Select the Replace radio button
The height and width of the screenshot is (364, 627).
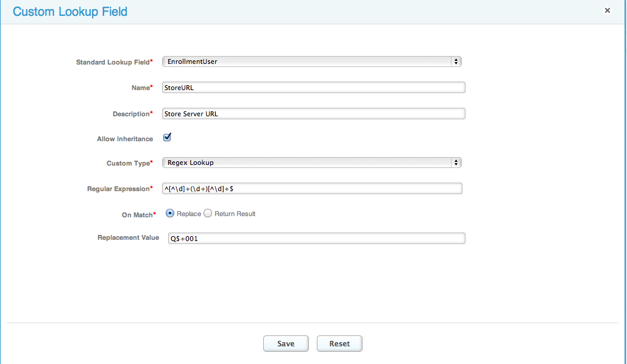click(x=170, y=214)
